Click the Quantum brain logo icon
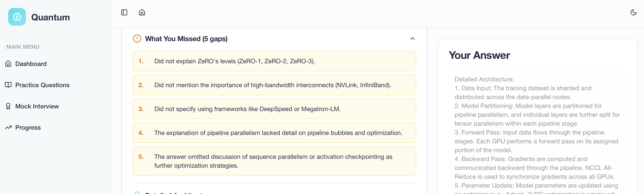 tap(17, 17)
